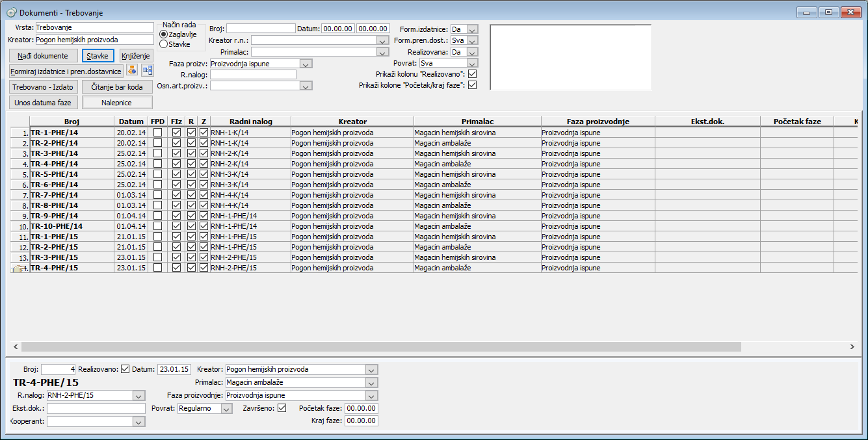Uncheck the Završeno checkbox in the bottom panel
Screen dimensions: 868x440
pos(282,408)
